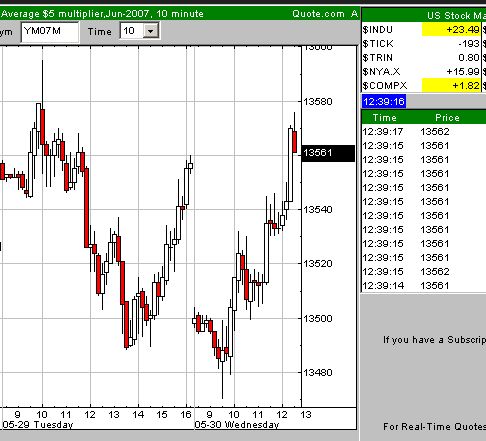
Task: Click the Time column header
Action: pyautogui.click(x=385, y=118)
